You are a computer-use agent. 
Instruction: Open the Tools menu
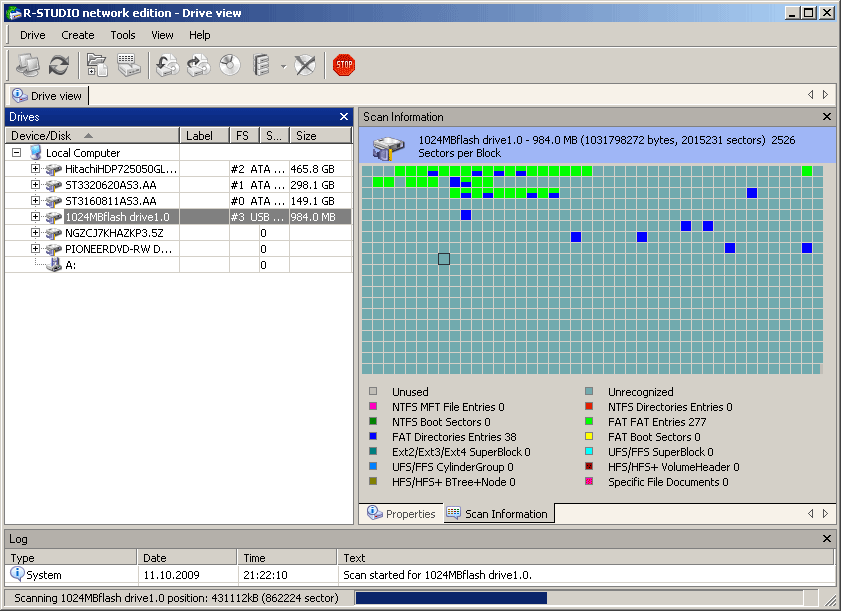click(123, 35)
